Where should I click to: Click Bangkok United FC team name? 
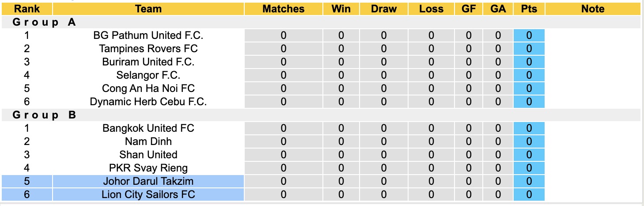coord(148,128)
